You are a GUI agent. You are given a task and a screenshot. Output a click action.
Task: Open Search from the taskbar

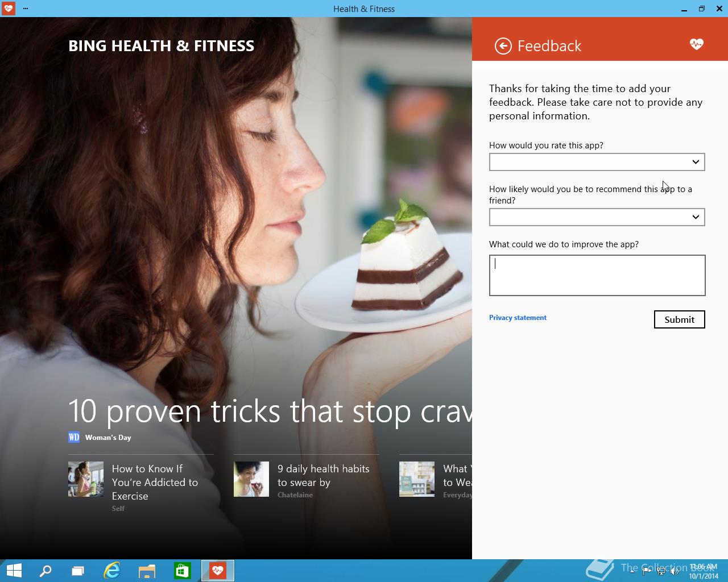tap(45, 571)
